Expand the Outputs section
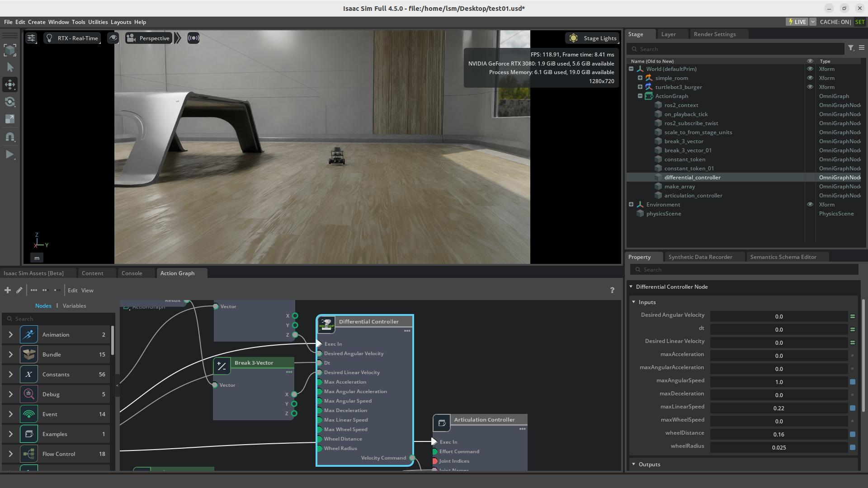 click(x=633, y=464)
